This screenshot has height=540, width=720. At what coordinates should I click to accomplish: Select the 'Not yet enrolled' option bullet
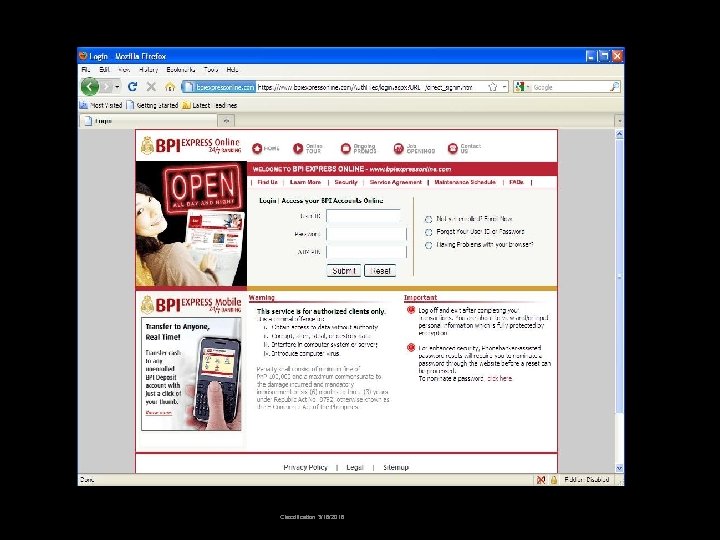coord(428,219)
